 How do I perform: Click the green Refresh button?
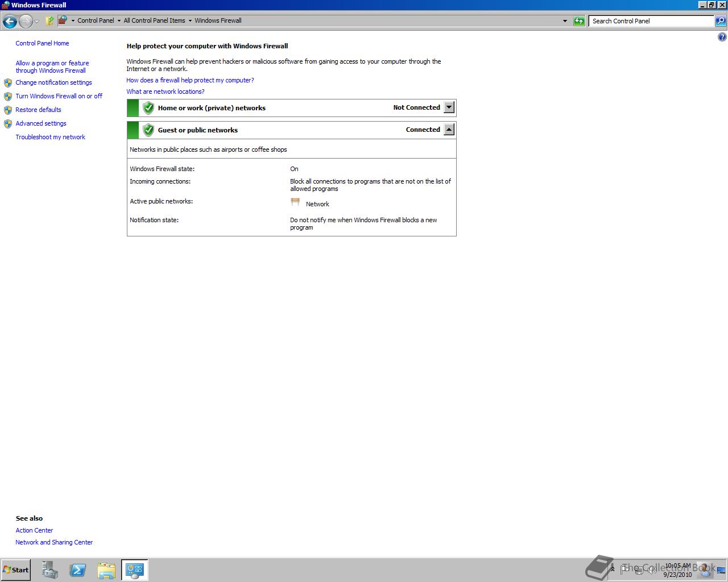579,21
